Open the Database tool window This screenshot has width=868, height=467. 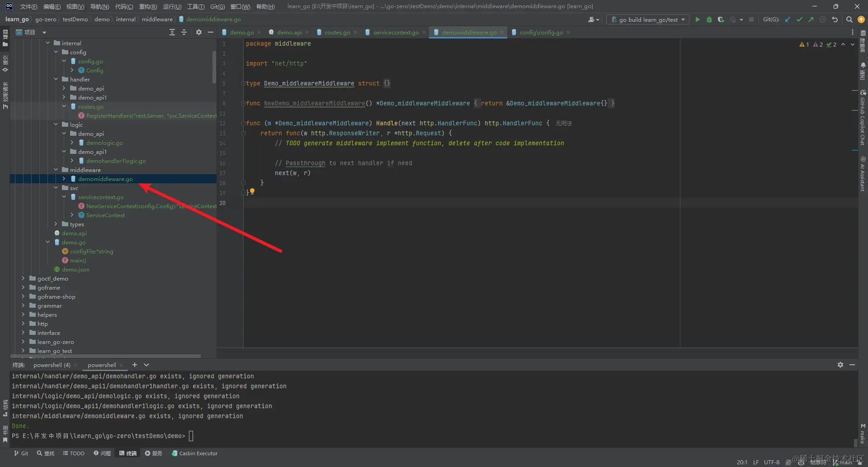(x=863, y=42)
